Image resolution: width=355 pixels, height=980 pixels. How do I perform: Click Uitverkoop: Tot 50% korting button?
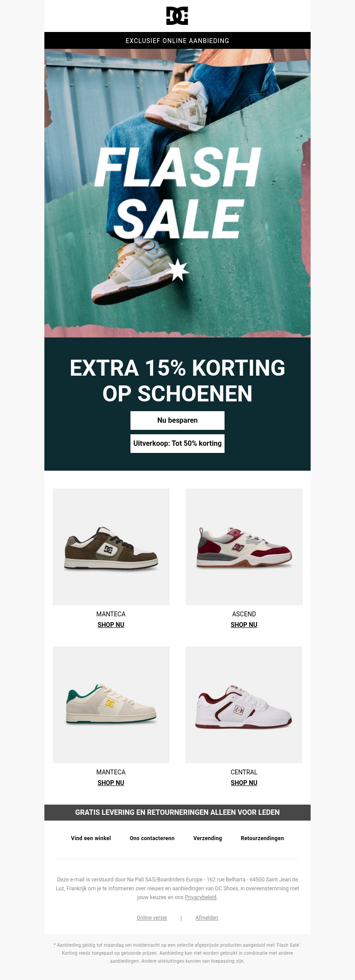(x=177, y=444)
